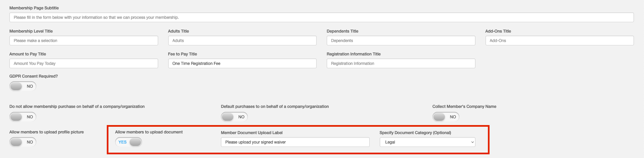Click the YES label on document upload switch
The height and width of the screenshot is (158, 644).
click(123, 142)
